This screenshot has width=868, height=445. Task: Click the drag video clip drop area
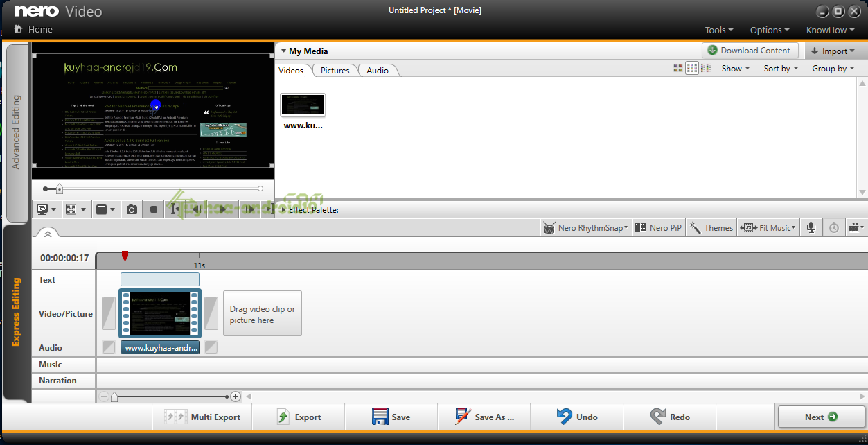(x=263, y=313)
